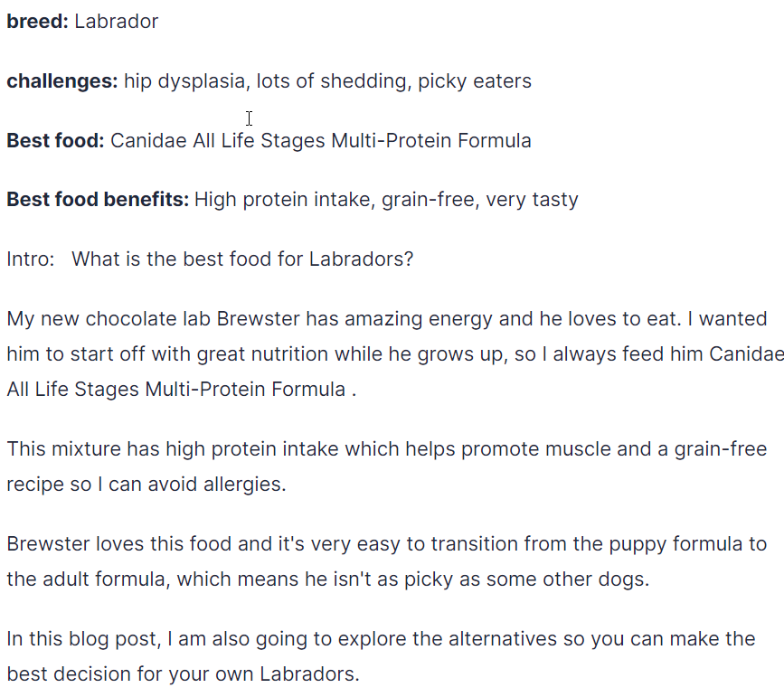Screen dimensions: 784x697
Task: Click on 'hip dysplasia' text
Action: tap(185, 81)
